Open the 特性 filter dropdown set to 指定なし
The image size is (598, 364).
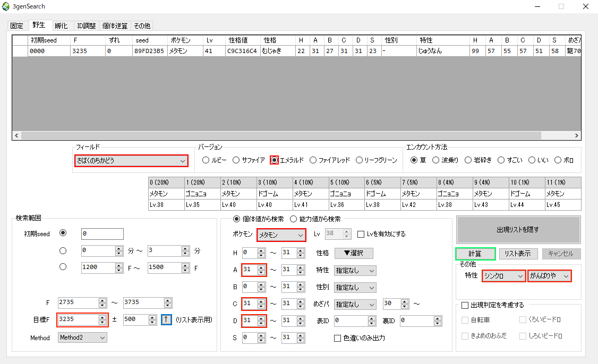coord(355,271)
